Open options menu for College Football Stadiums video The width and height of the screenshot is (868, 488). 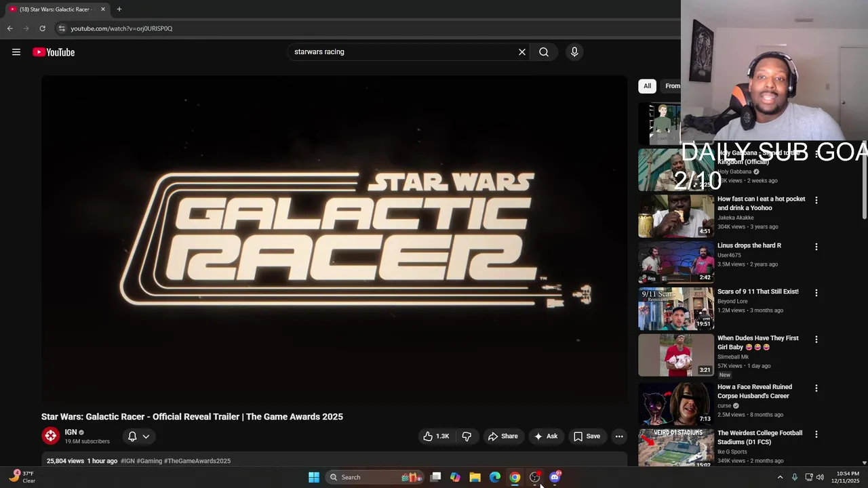pyautogui.click(x=816, y=434)
